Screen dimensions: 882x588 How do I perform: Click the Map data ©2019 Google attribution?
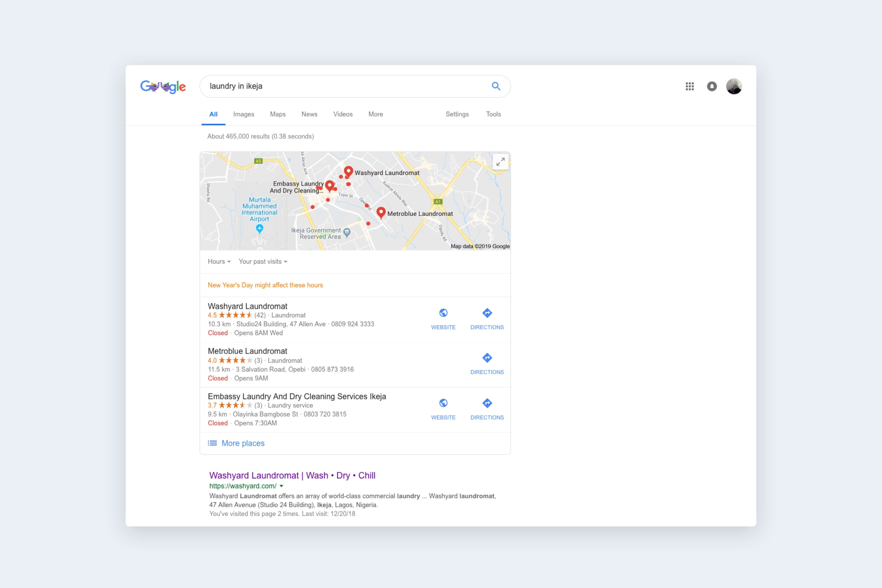[480, 246]
